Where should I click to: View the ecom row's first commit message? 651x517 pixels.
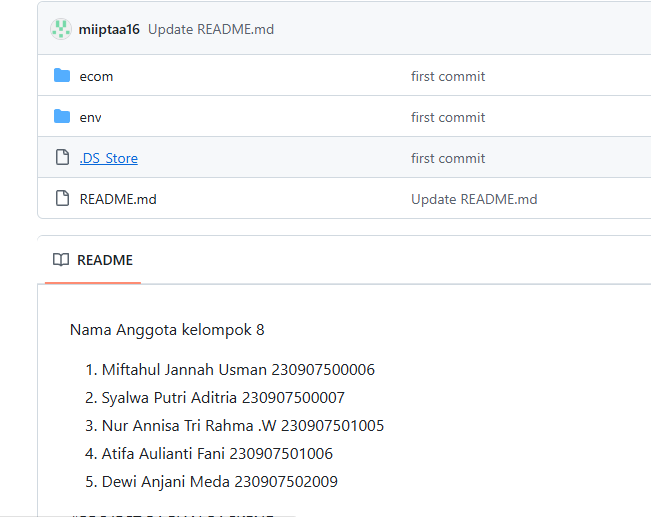click(448, 76)
